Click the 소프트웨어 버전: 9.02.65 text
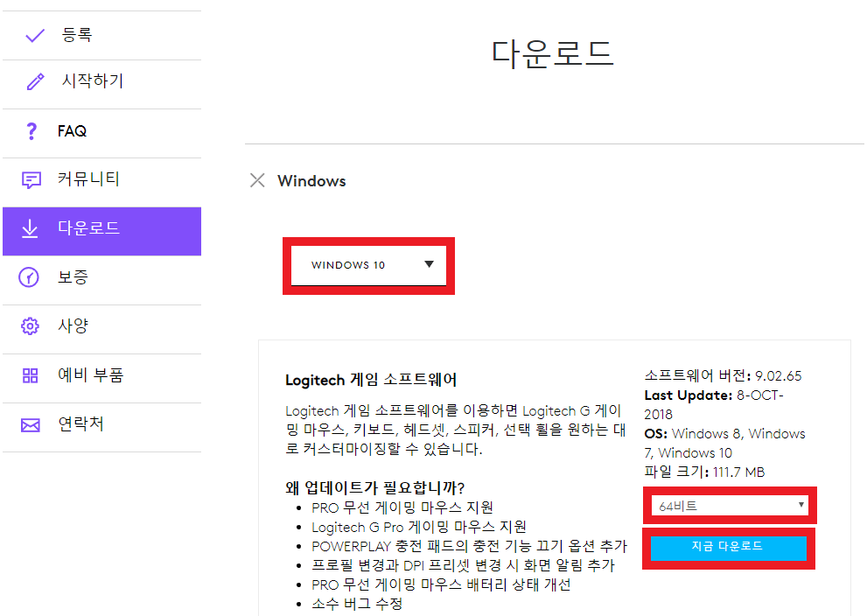 click(x=723, y=376)
